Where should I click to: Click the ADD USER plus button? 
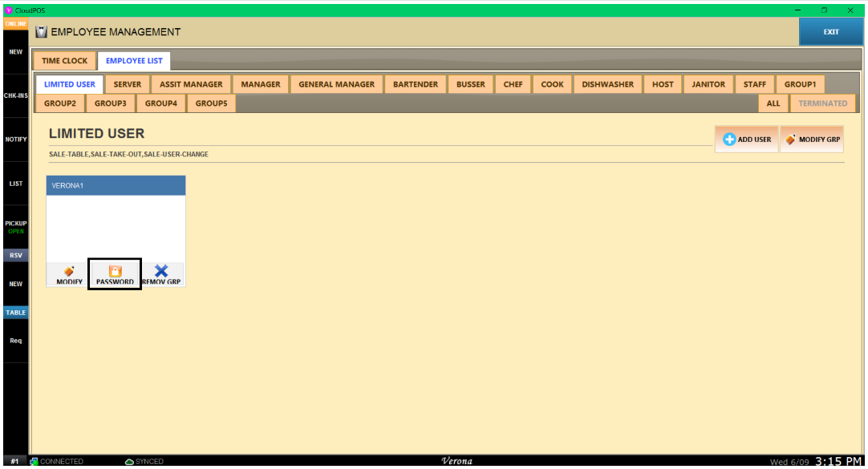[x=746, y=139]
